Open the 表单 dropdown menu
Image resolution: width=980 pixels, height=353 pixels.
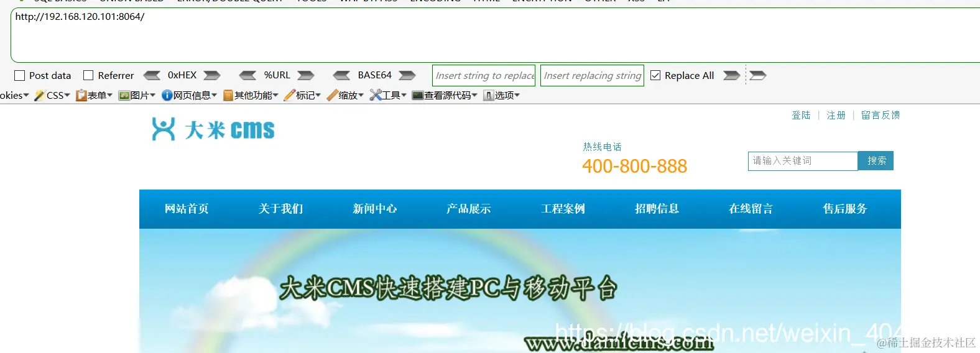(95, 95)
